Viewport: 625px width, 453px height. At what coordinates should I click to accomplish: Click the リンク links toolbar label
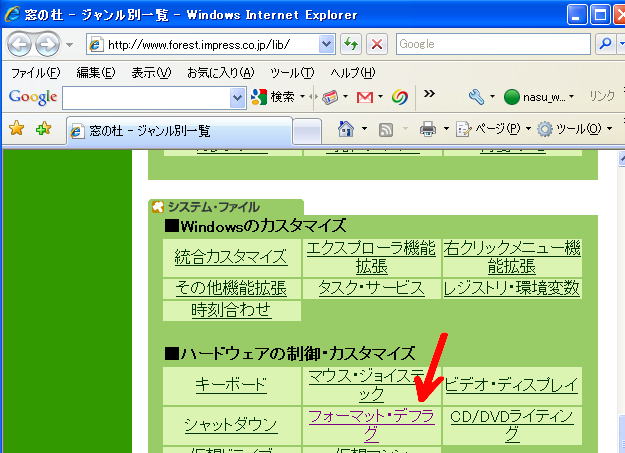pyautogui.click(x=602, y=96)
